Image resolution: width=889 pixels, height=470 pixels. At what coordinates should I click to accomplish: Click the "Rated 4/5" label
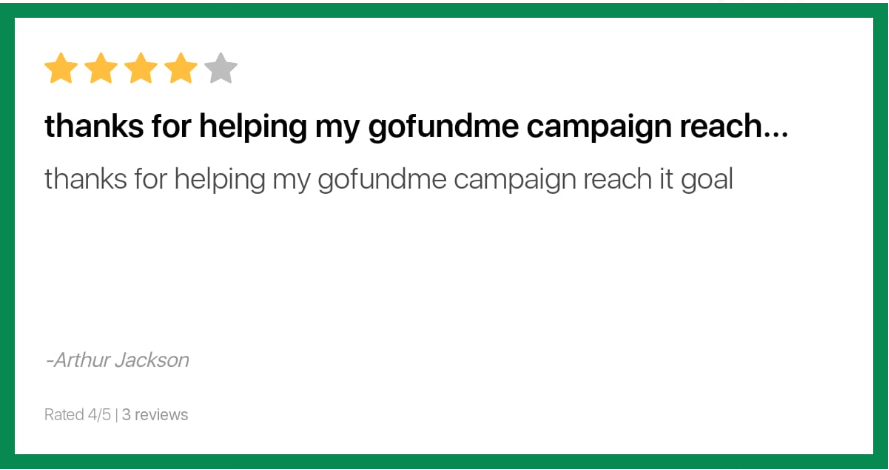tap(77, 414)
